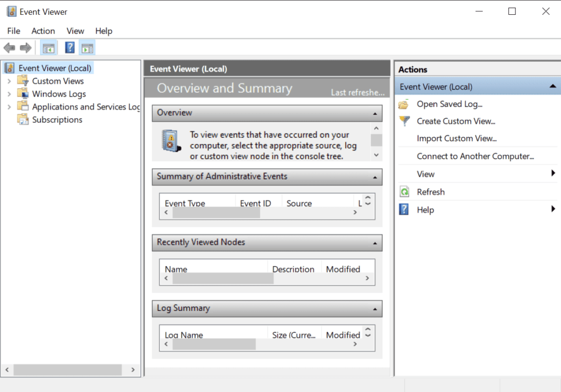The height and width of the screenshot is (392, 561).
Task: Select Custom Views in console tree
Action: point(58,81)
